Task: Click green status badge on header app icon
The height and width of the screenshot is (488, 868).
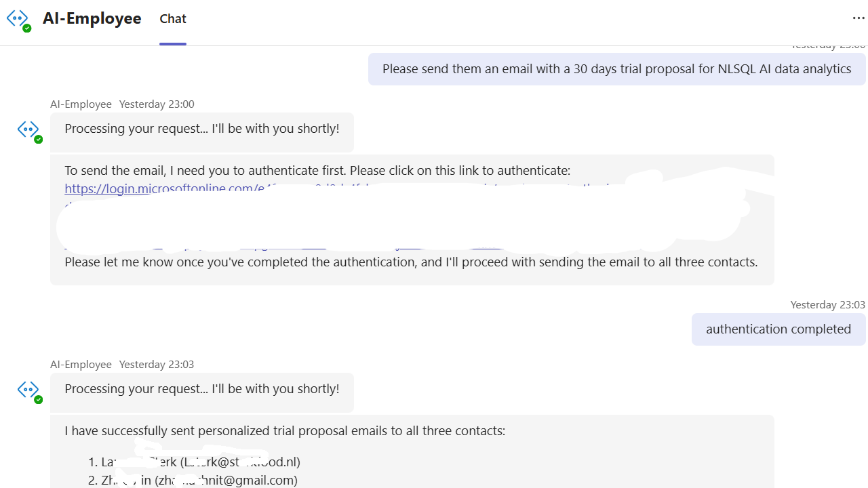Action: pyautogui.click(x=27, y=28)
